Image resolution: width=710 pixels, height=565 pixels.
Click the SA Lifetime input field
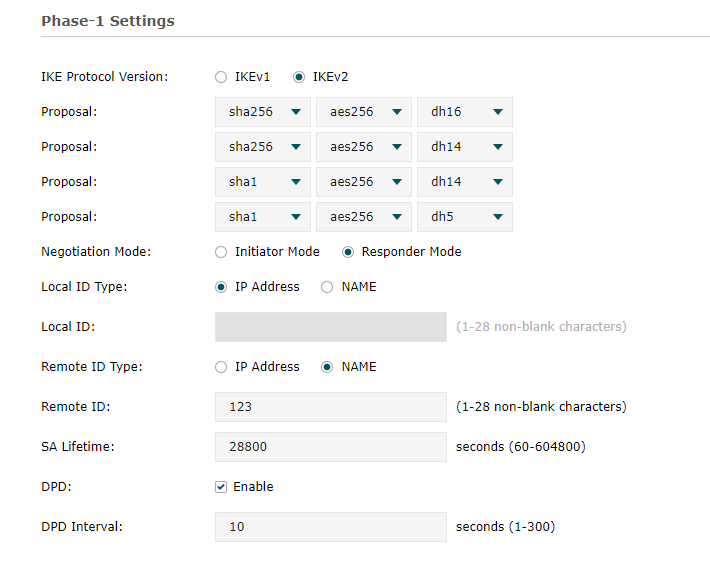330,447
